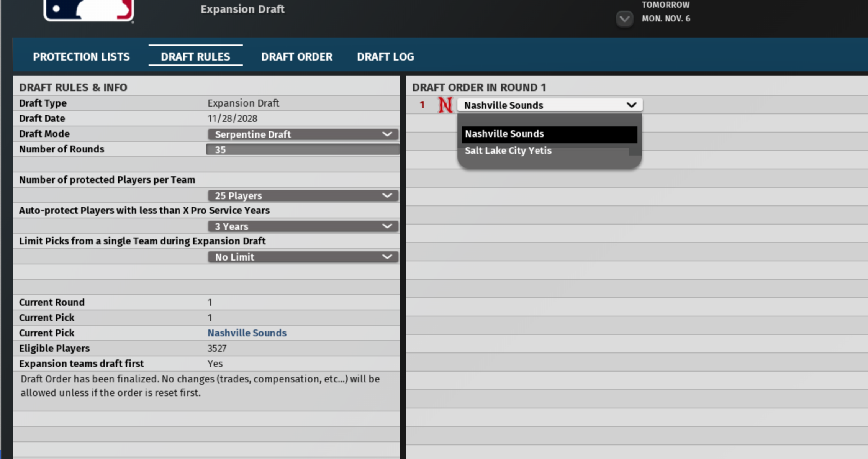868x459 pixels.
Task: Choose Nashville Sounds in the open list
Action: tap(549, 134)
